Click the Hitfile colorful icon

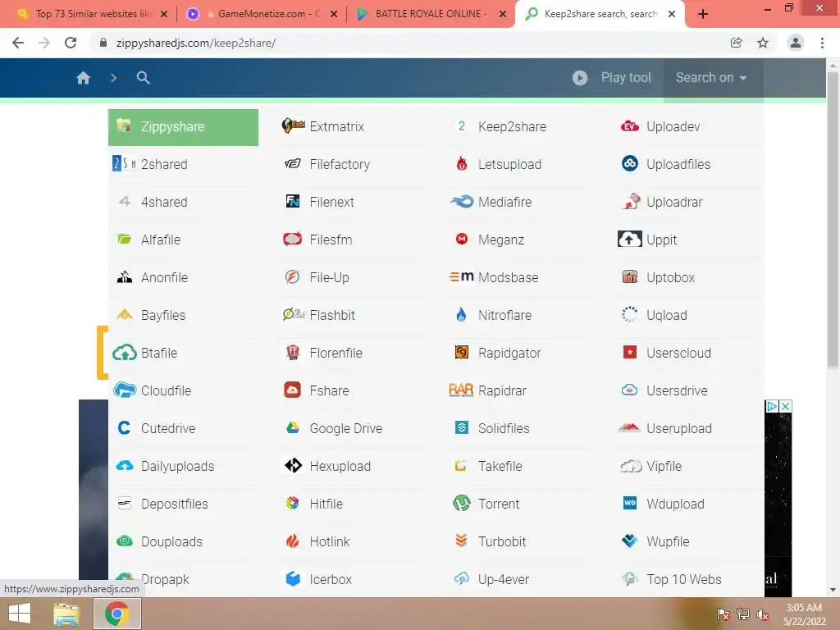(293, 503)
